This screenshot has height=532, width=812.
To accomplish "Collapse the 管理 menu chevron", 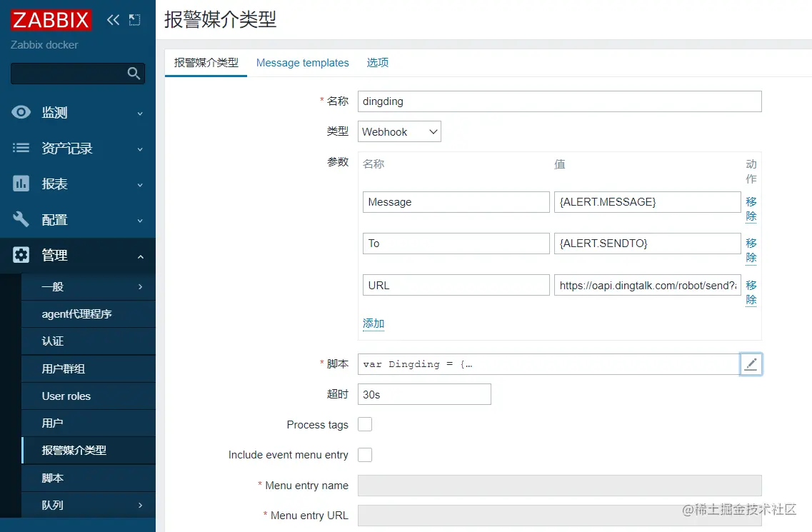I will [141, 256].
